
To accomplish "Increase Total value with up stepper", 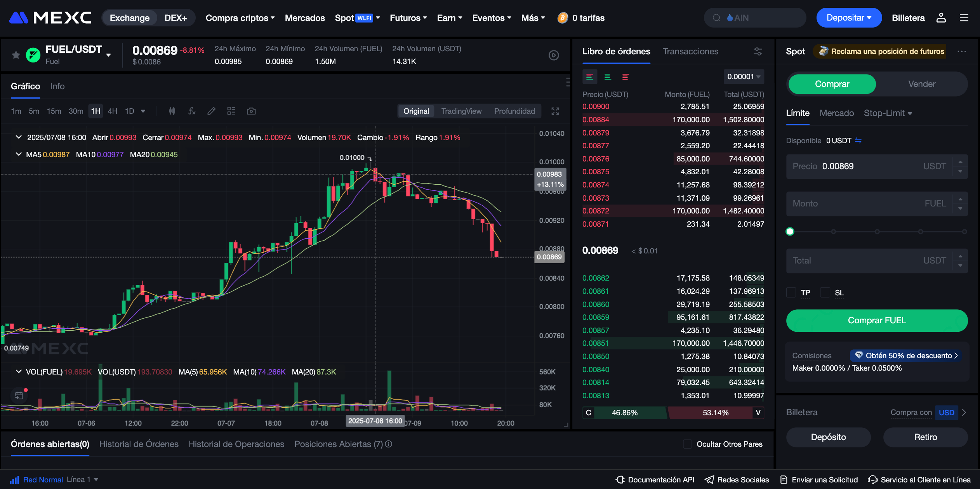I will 960,256.
